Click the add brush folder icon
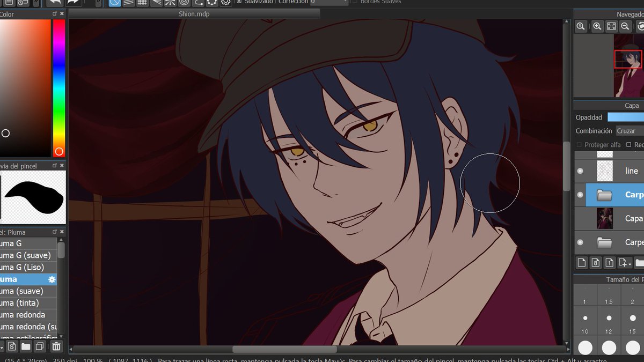This screenshot has height=362, width=644. point(26,346)
